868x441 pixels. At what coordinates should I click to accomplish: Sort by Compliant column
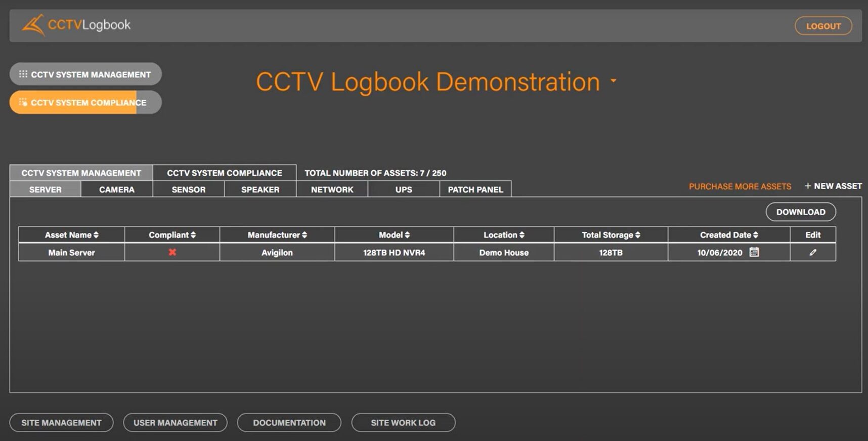pos(172,235)
